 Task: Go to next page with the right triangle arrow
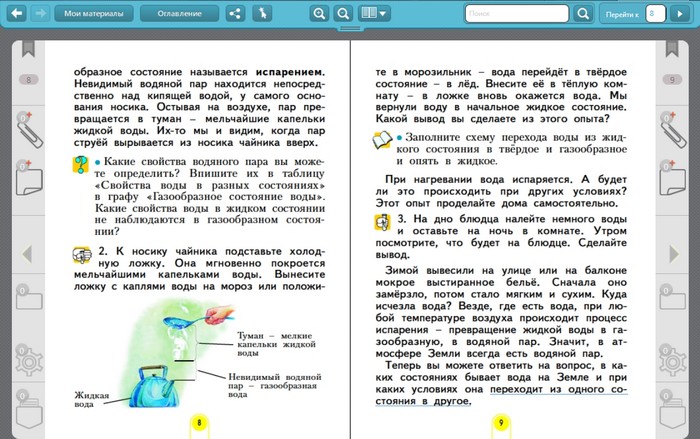pos(673,254)
